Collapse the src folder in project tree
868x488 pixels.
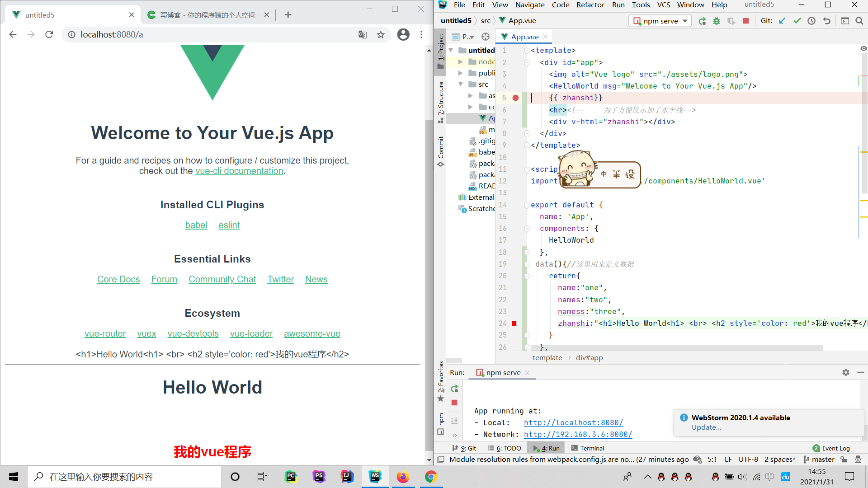click(461, 84)
